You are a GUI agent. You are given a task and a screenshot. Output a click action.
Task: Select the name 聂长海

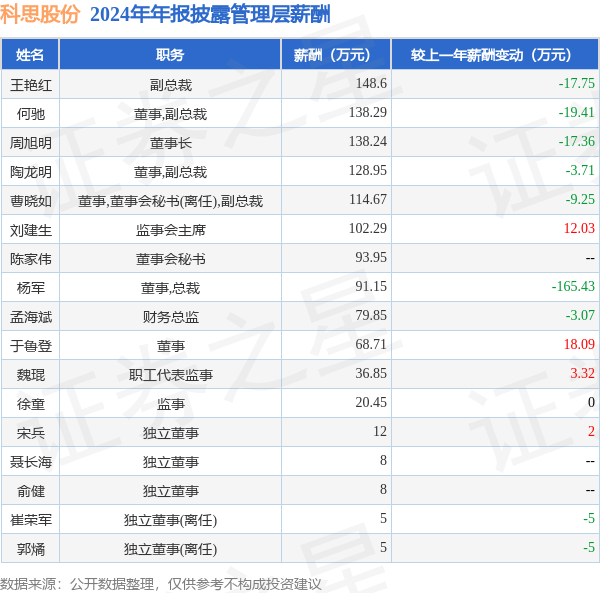tap(31, 462)
